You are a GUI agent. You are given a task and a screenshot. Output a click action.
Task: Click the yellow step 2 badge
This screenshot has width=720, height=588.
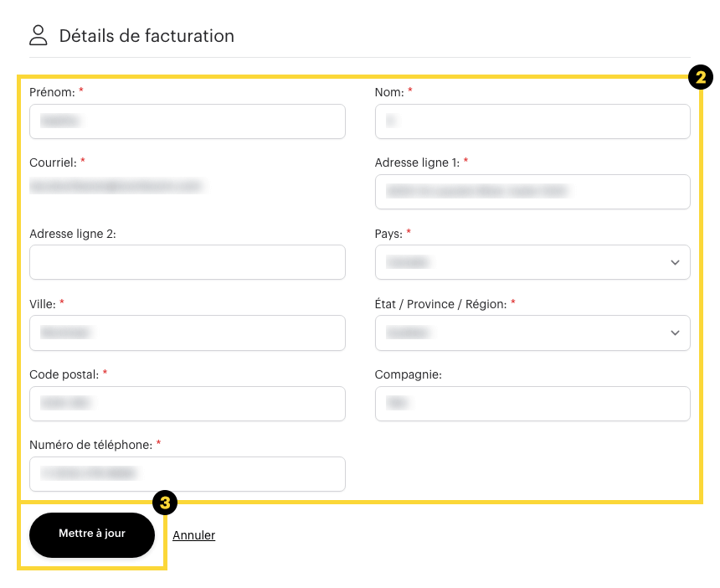point(700,78)
